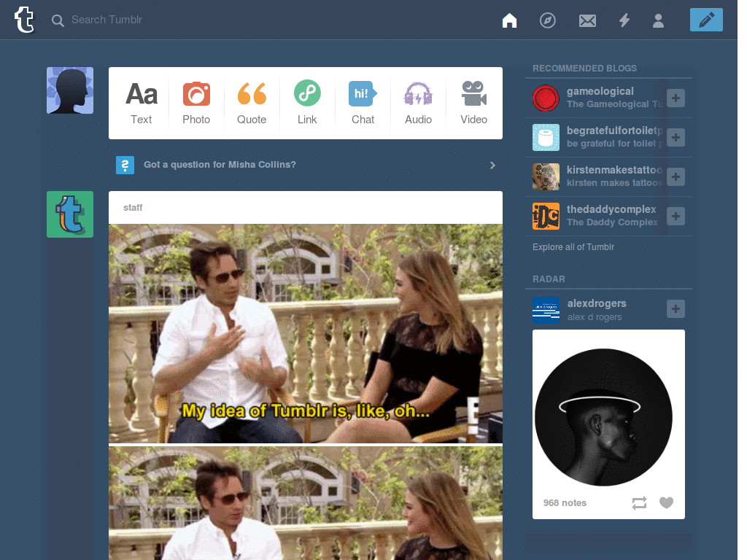Click the 'RECOMMENDED BLOGS' heading

pos(584,69)
